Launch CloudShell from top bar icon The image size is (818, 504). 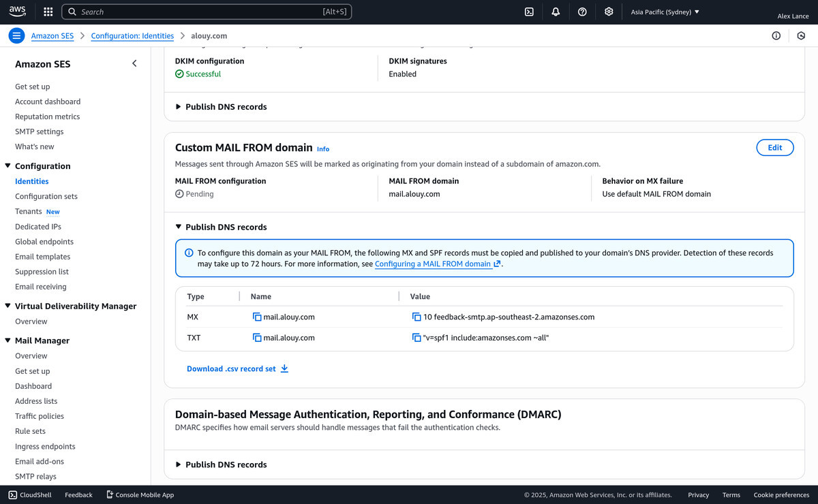(529, 12)
